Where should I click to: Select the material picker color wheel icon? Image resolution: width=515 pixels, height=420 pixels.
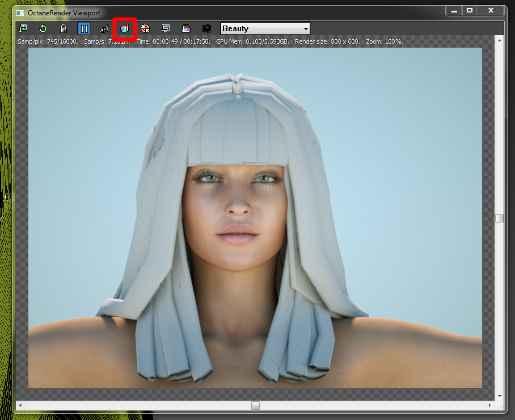click(x=124, y=29)
